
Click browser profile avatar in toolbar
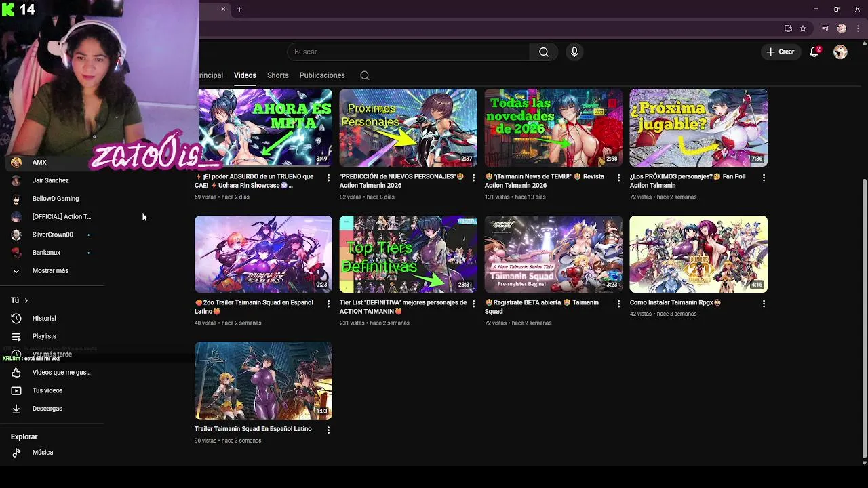[842, 28]
